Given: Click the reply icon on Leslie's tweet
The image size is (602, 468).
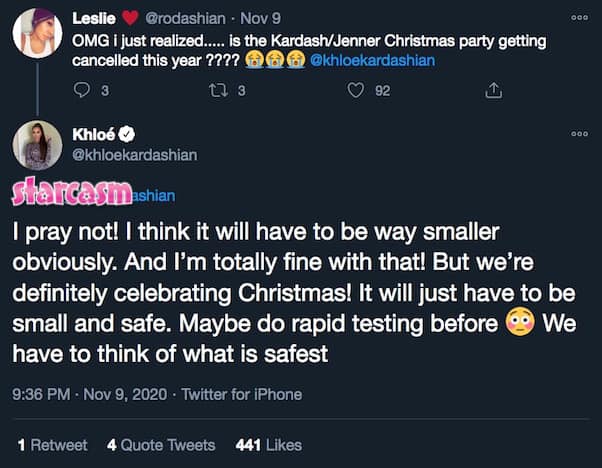Looking at the screenshot, I should coord(84,91).
